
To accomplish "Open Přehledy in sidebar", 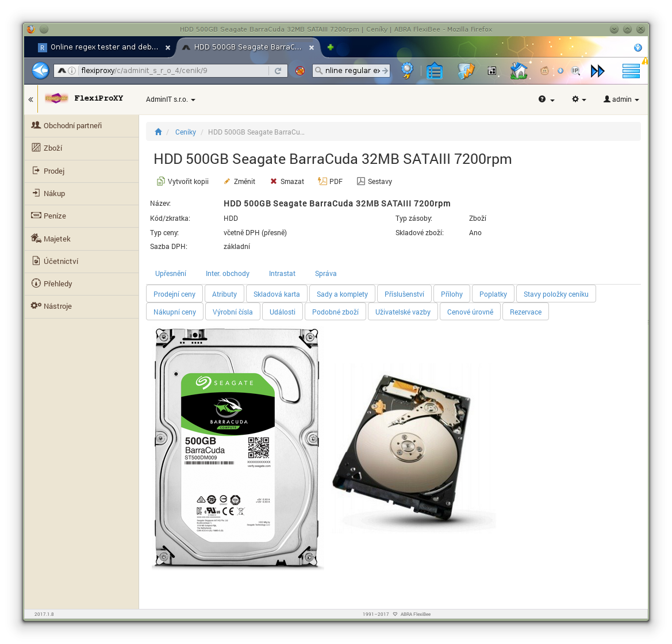I will (82, 284).
